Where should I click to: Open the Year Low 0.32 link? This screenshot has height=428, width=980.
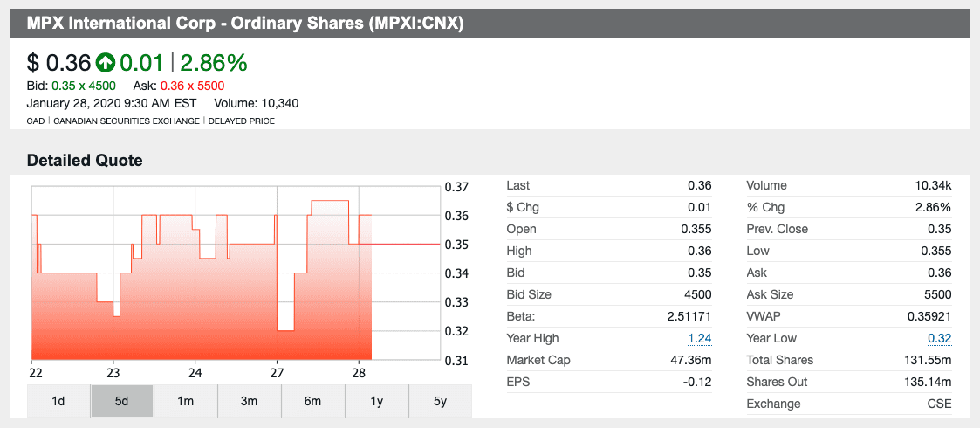click(x=940, y=338)
